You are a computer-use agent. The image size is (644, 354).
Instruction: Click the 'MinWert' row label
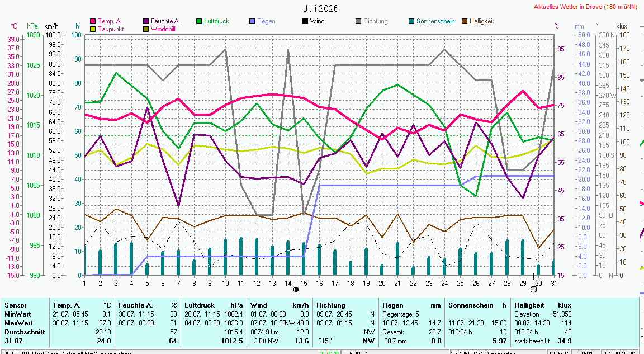17,314
